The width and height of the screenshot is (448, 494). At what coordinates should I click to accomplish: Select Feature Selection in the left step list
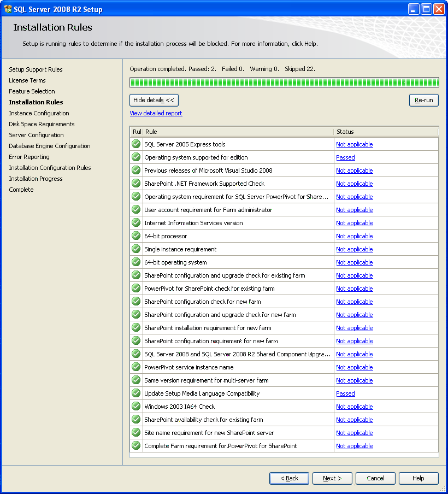pyautogui.click(x=32, y=91)
